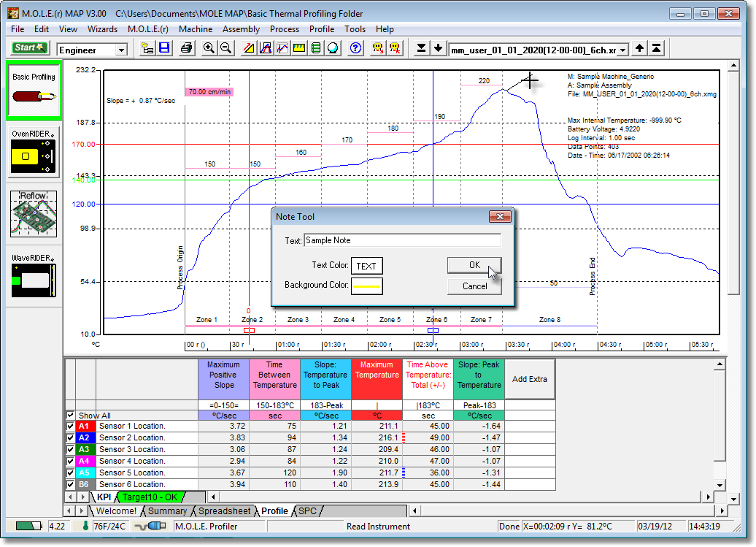This screenshot has height=547, width=756.
Task: Select the yellow ruler Measure tool icon
Action: [x=299, y=48]
